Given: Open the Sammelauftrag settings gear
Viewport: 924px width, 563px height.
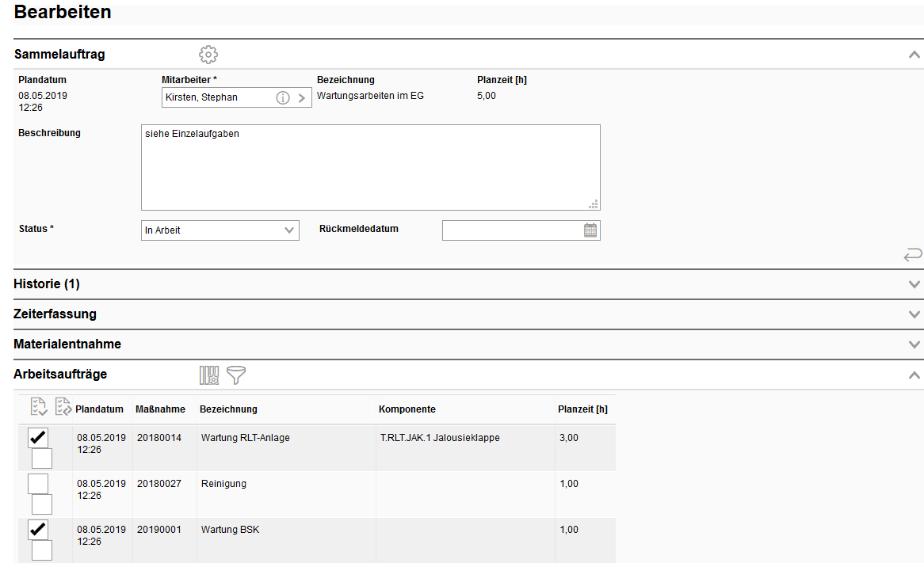Looking at the screenshot, I should (x=208, y=55).
